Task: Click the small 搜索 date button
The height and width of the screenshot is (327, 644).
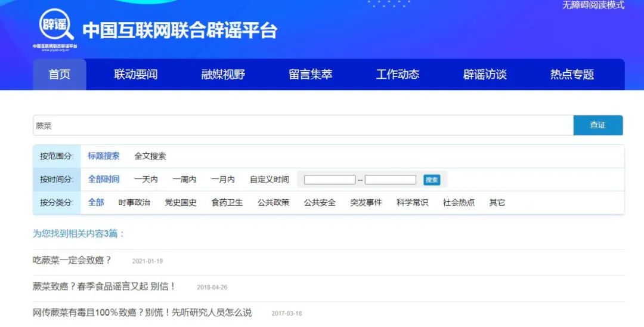Action: click(x=432, y=180)
